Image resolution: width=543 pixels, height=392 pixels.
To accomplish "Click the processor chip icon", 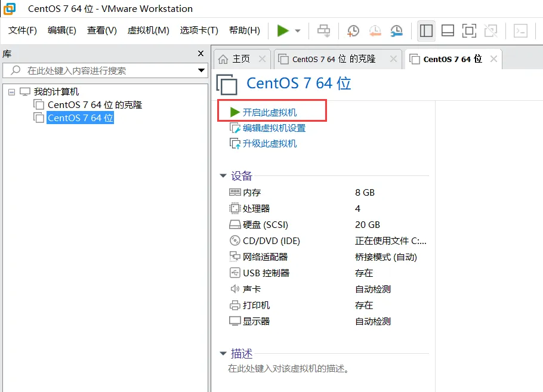I will click(x=235, y=208).
